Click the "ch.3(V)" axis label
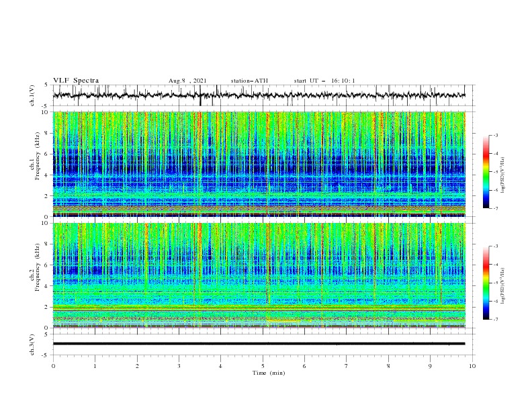Image resolution: width=532 pixels, height=411 pixels. pyautogui.click(x=32, y=345)
